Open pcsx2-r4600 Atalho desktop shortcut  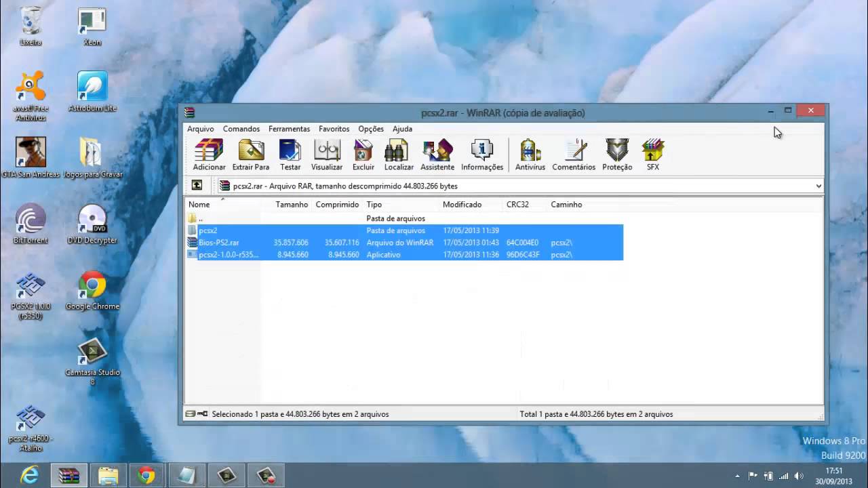tap(31, 428)
